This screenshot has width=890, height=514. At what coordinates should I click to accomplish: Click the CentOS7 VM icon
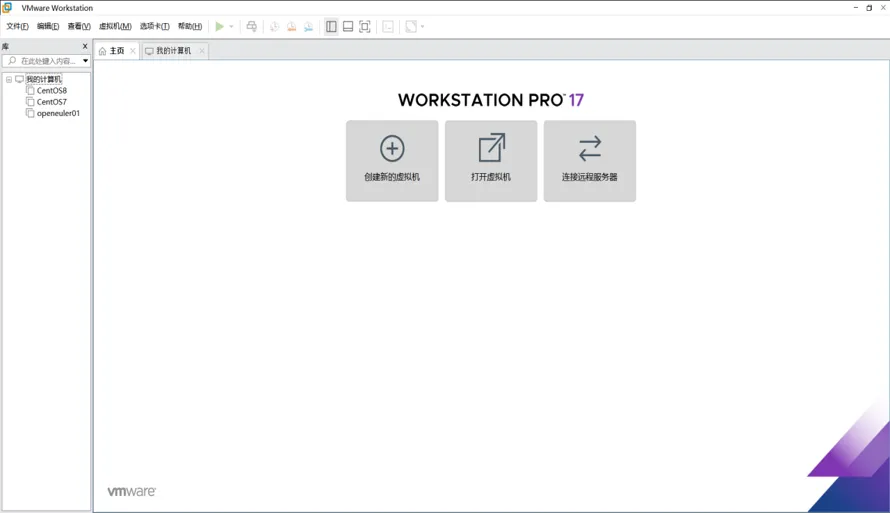[x=30, y=102]
